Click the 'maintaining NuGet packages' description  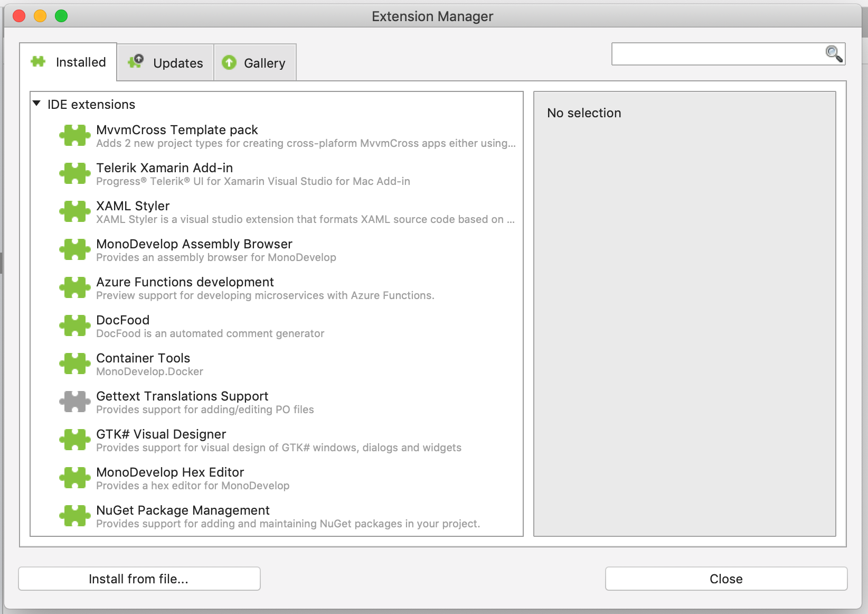tap(288, 524)
